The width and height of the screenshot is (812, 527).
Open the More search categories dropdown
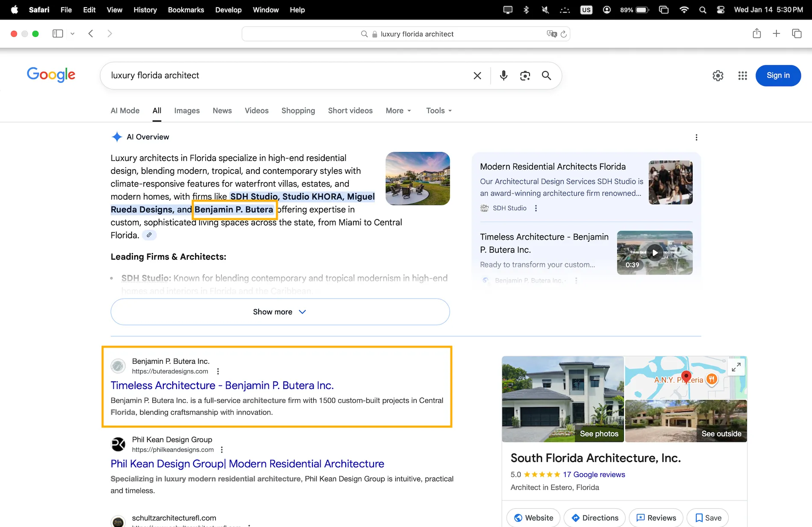click(x=397, y=111)
